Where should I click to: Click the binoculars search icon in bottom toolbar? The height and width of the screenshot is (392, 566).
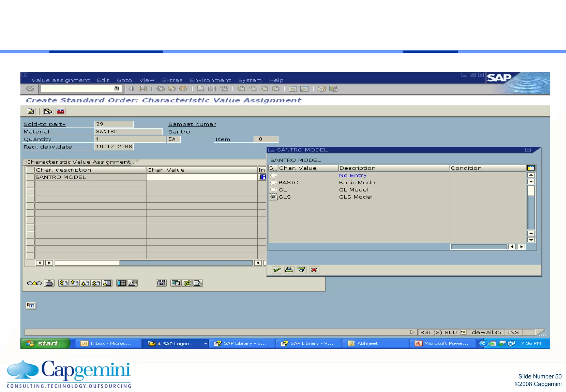pos(161,283)
